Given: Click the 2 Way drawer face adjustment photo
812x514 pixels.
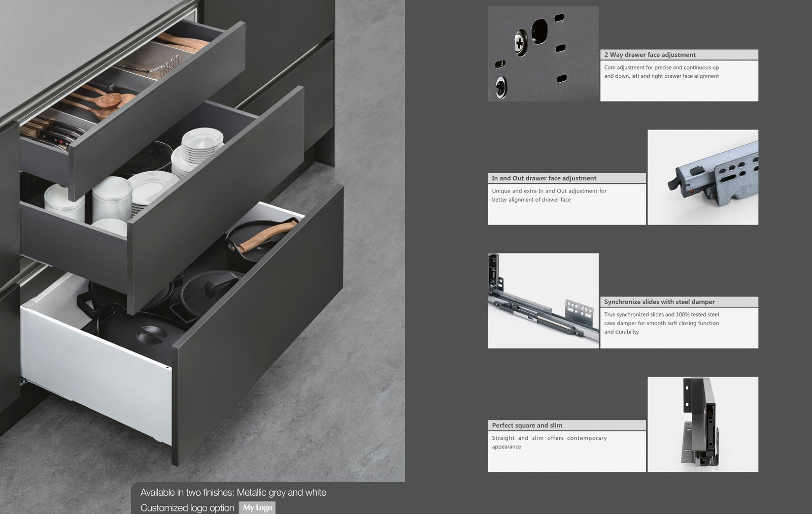Looking at the screenshot, I should (543, 53).
